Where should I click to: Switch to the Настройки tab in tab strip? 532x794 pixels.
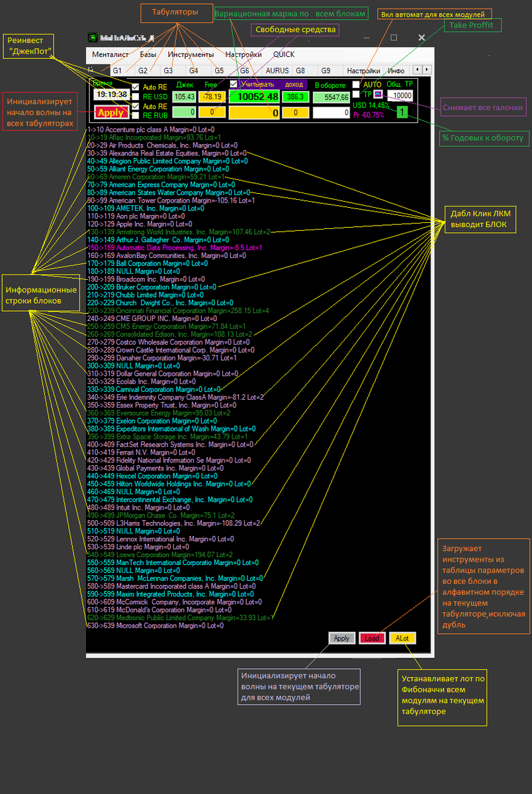point(364,70)
